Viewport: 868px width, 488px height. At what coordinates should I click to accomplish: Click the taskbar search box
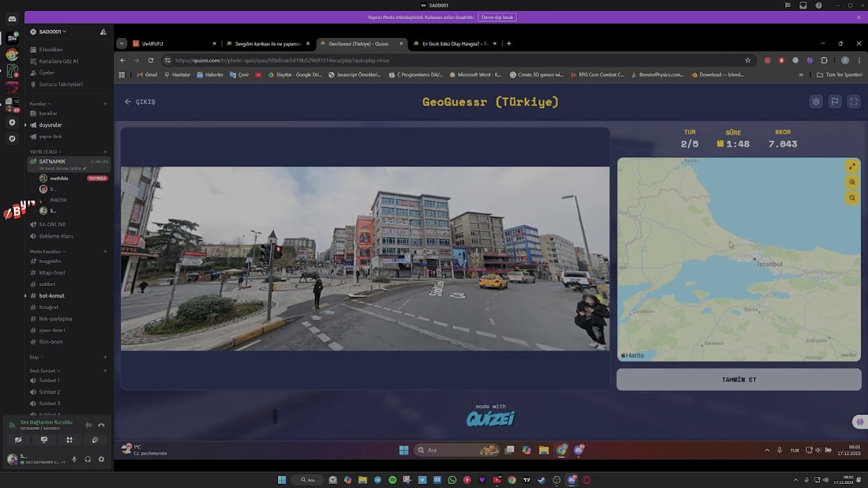pos(457,450)
